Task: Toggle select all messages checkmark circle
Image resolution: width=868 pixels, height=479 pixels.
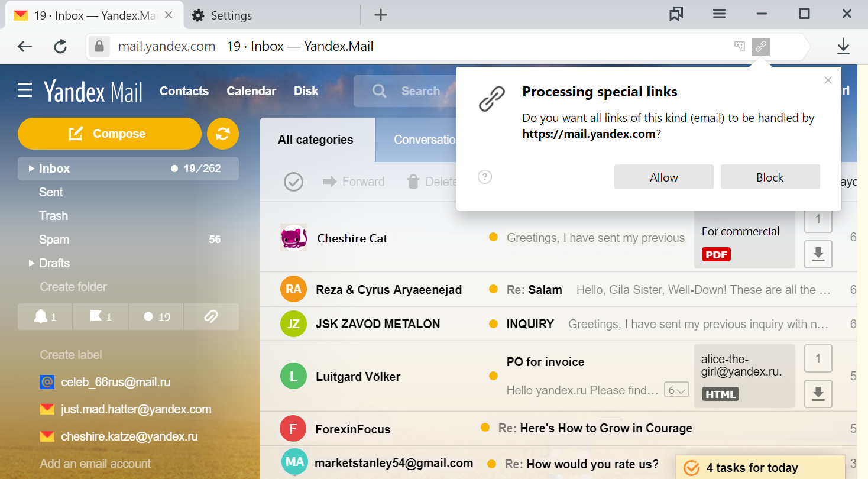Action: [293, 182]
